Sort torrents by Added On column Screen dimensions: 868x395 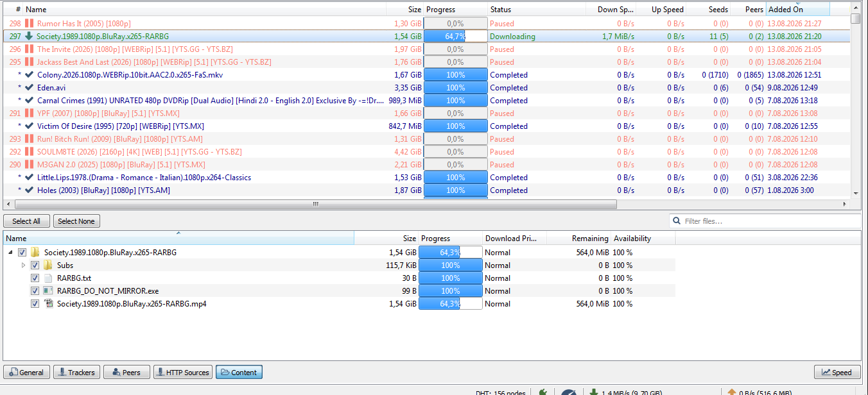[798, 10]
